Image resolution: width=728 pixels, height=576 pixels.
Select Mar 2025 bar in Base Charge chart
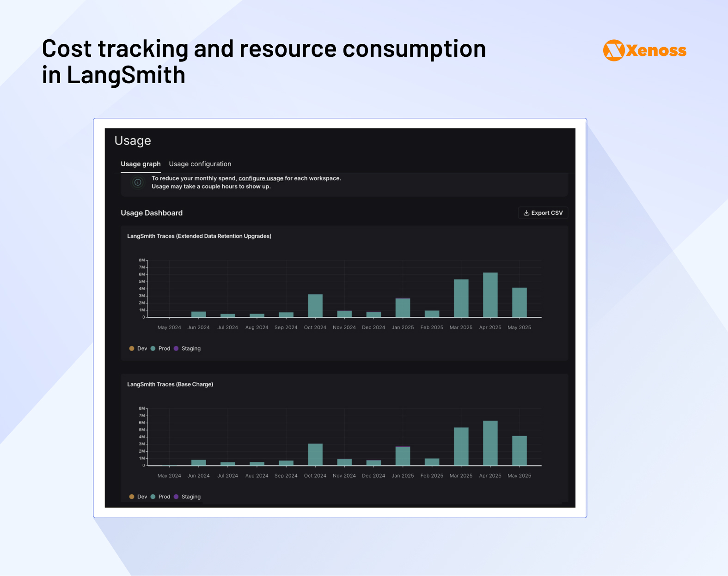(461, 447)
